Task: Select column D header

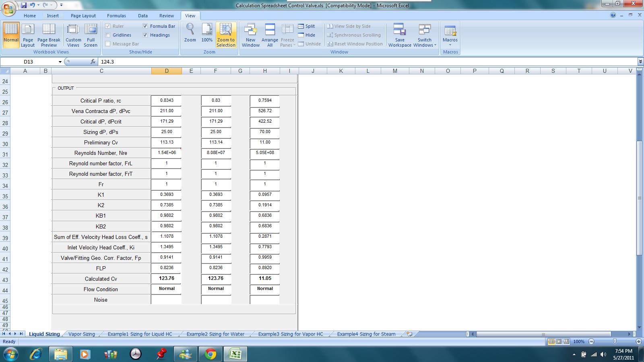Action: tap(167, 71)
